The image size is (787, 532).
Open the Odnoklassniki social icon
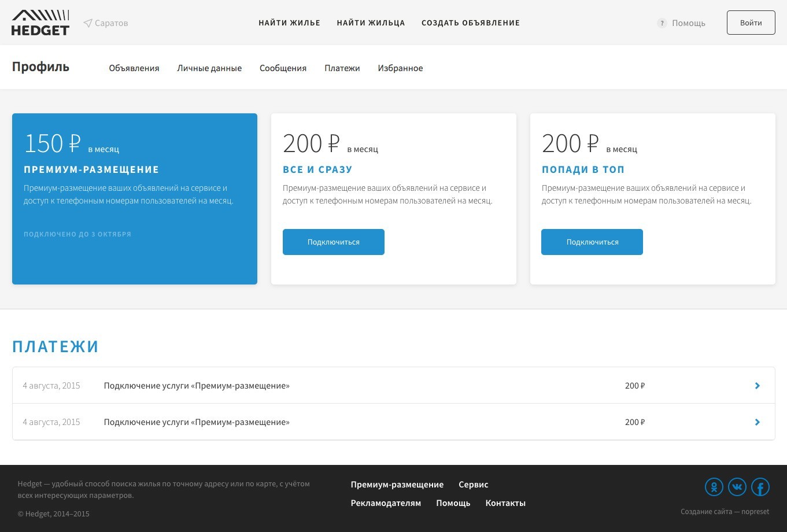click(x=714, y=487)
